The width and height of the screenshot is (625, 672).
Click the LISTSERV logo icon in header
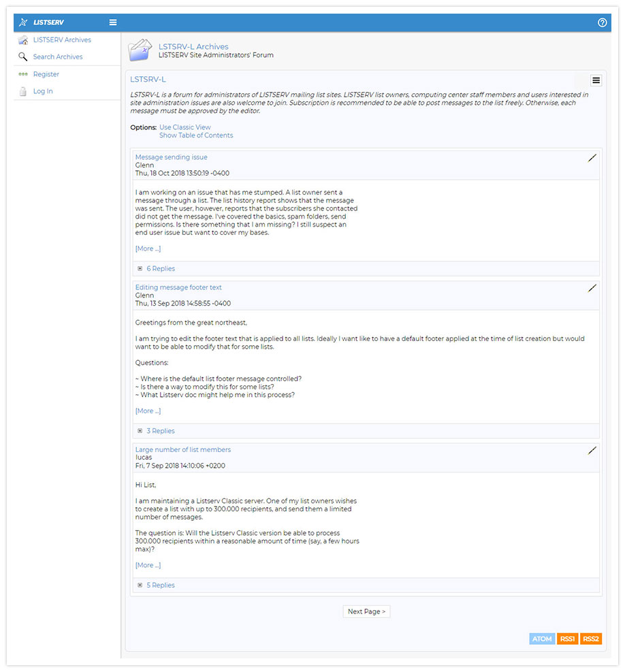tap(23, 22)
